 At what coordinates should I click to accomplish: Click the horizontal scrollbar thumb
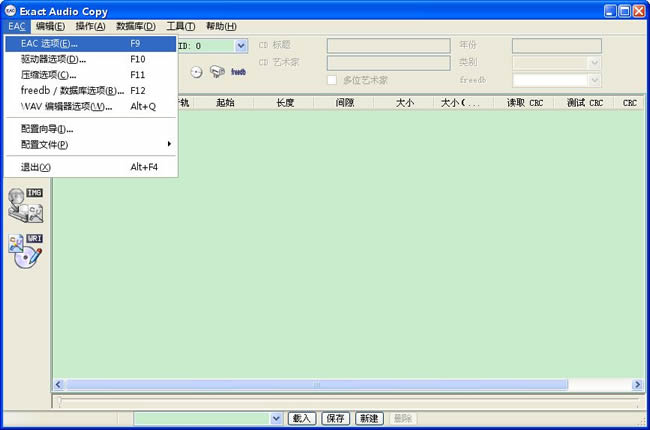click(x=317, y=385)
